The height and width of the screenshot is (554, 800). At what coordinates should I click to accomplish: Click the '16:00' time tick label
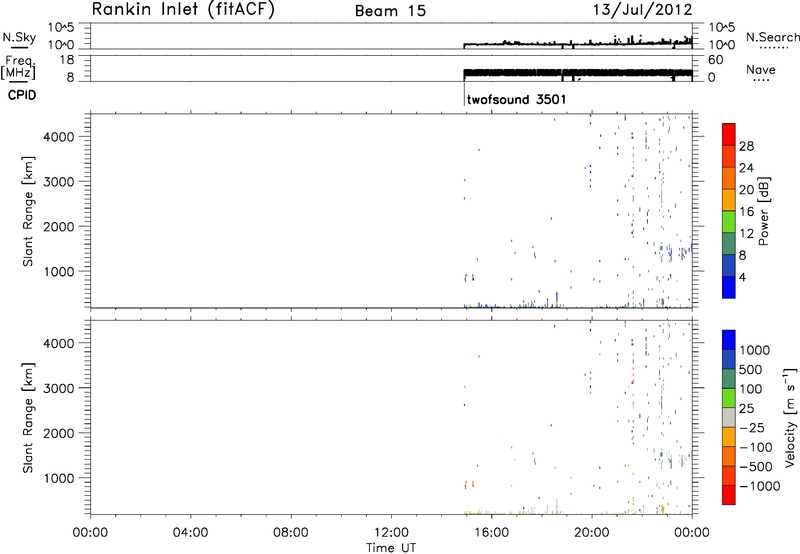pyautogui.click(x=491, y=533)
